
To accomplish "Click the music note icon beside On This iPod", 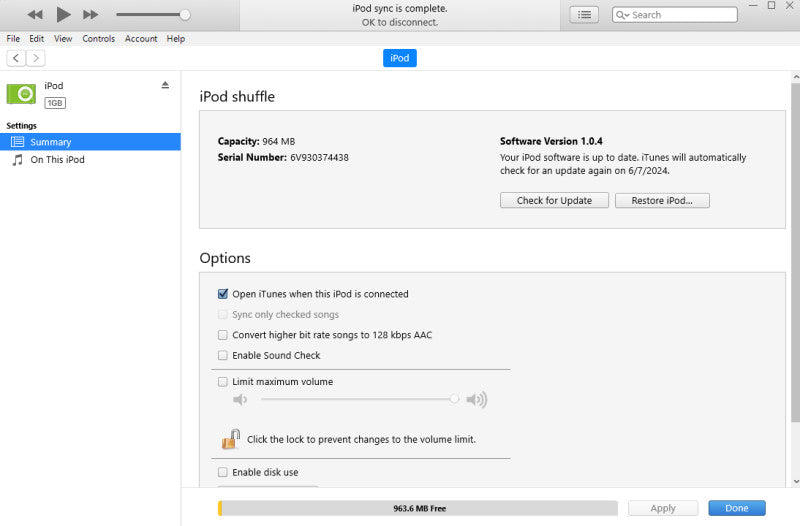I will click(18, 160).
